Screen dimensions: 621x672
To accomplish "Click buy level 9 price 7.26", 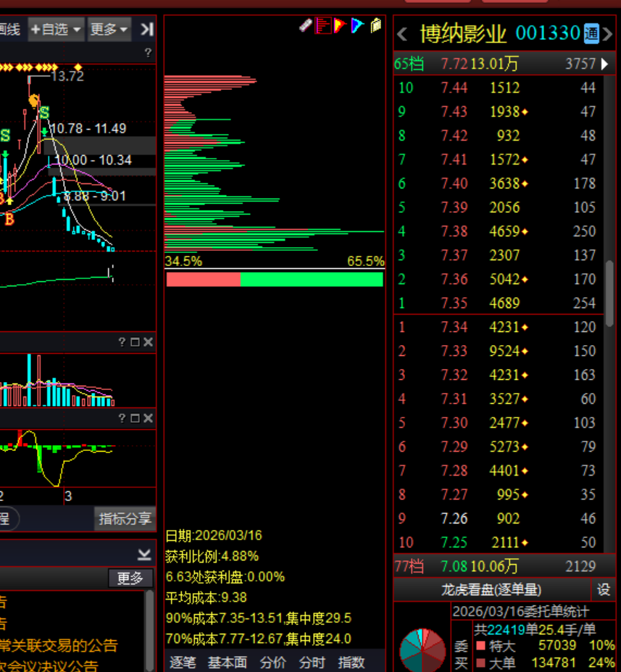I will 454,518.
